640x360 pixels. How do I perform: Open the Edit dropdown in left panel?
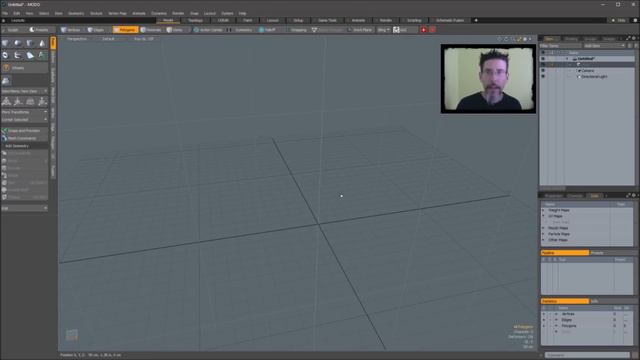(24, 208)
